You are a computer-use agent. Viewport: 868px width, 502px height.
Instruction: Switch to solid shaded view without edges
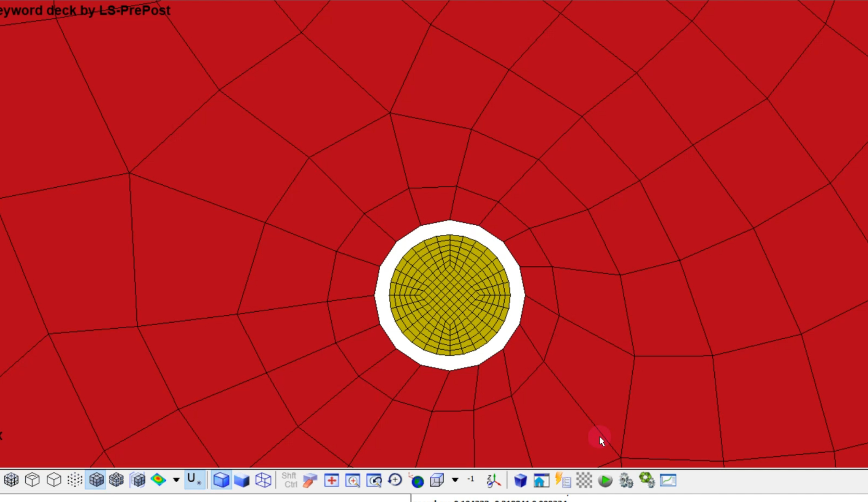pos(242,480)
